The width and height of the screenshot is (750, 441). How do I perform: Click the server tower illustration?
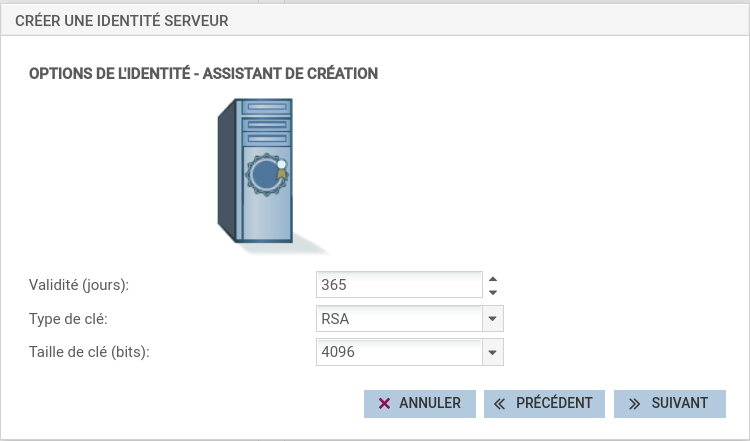[x=256, y=170]
